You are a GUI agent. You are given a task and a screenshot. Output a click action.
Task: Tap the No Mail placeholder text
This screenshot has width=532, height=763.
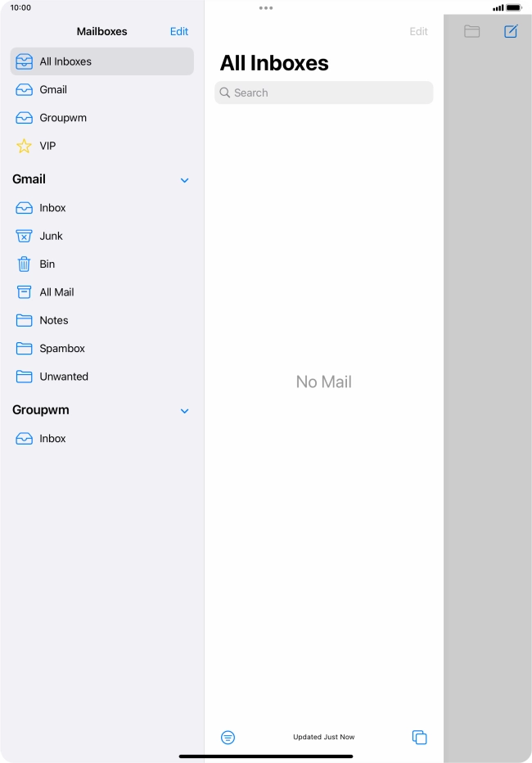[324, 382]
